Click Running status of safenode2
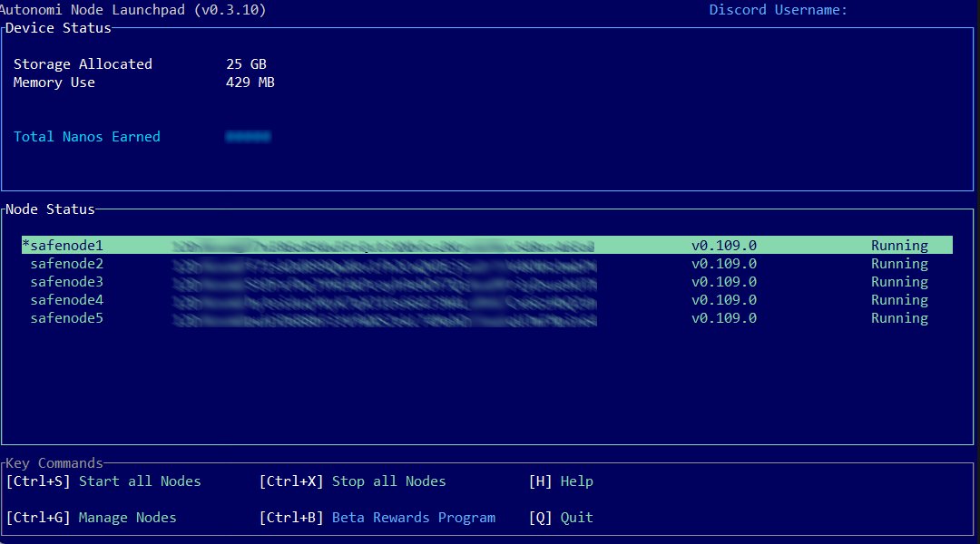980x544 pixels. tap(899, 264)
